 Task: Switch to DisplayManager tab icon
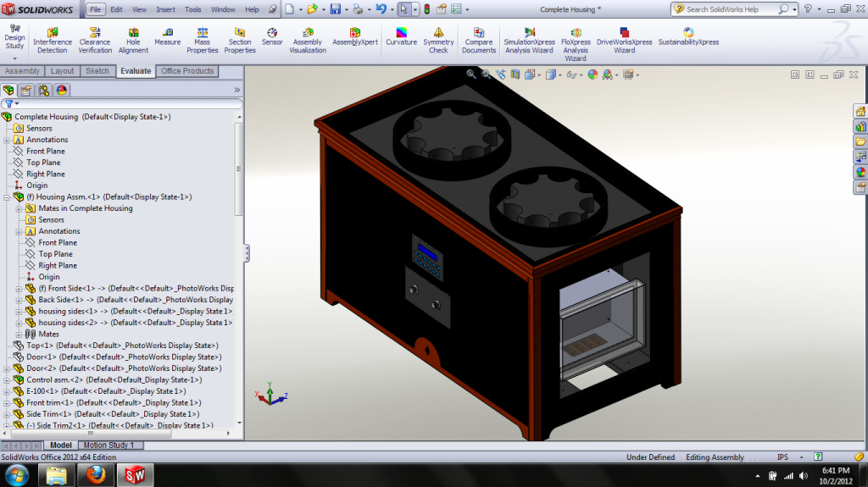[x=61, y=91]
